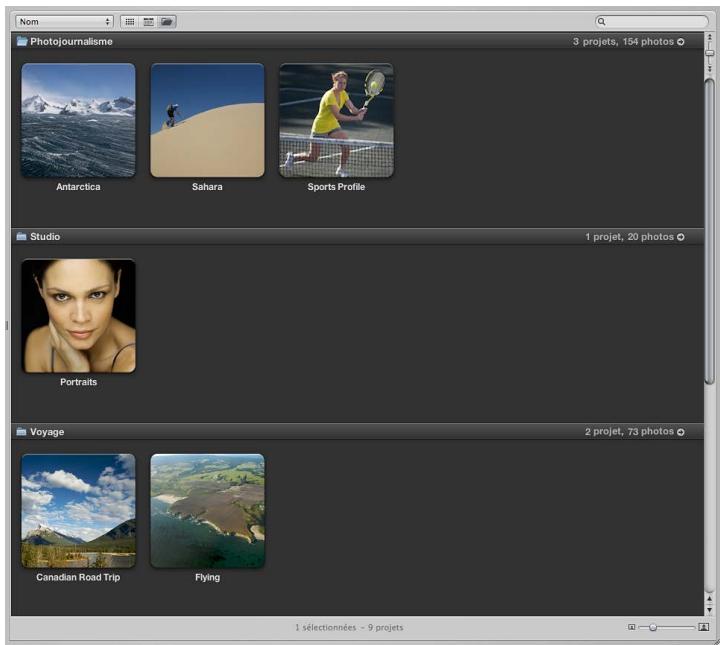Open Photojournalisme folder via its arrow icon
The height and width of the screenshot is (645, 720).
[681, 42]
